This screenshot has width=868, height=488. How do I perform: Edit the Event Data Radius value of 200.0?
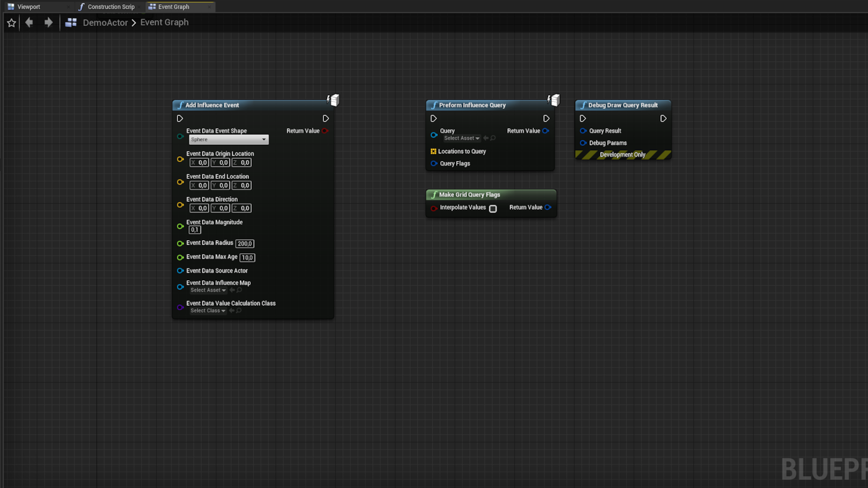coord(245,243)
